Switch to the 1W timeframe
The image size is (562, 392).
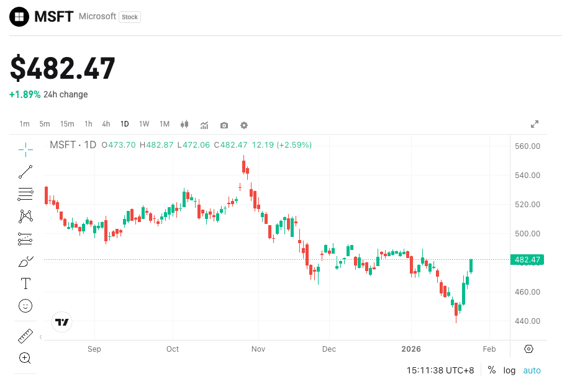coord(144,124)
